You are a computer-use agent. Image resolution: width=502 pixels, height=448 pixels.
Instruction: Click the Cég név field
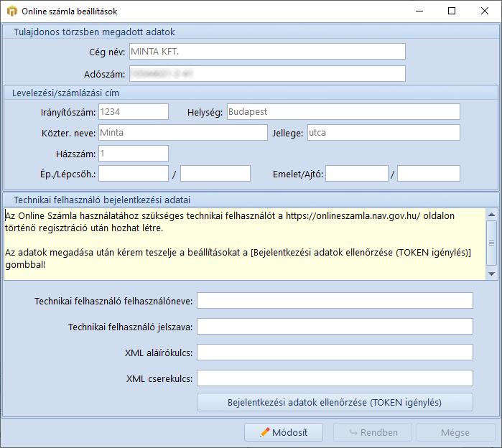[x=267, y=51]
